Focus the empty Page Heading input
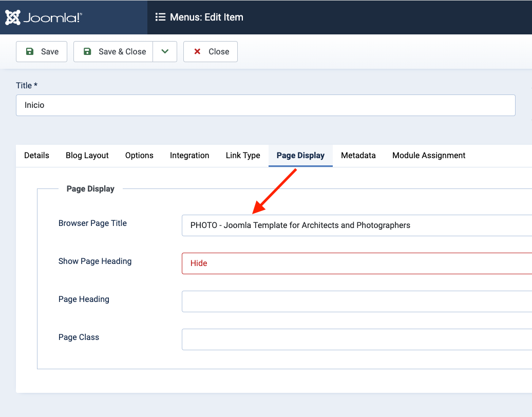 pyautogui.click(x=356, y=301)
